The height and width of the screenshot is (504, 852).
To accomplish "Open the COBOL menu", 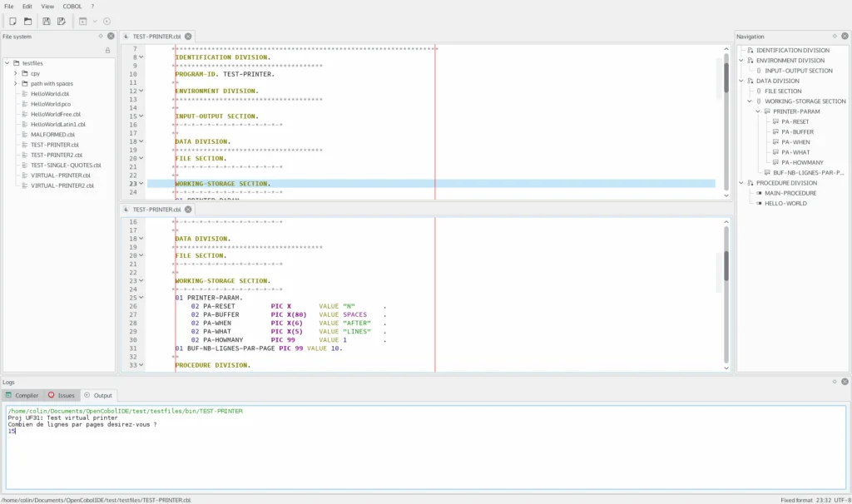I will point(72,7).
